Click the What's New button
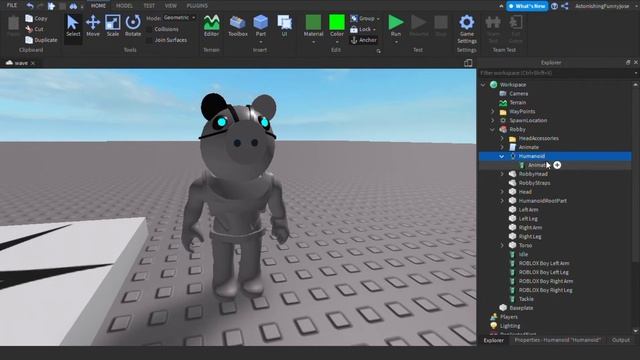 (x=527, y=6)
